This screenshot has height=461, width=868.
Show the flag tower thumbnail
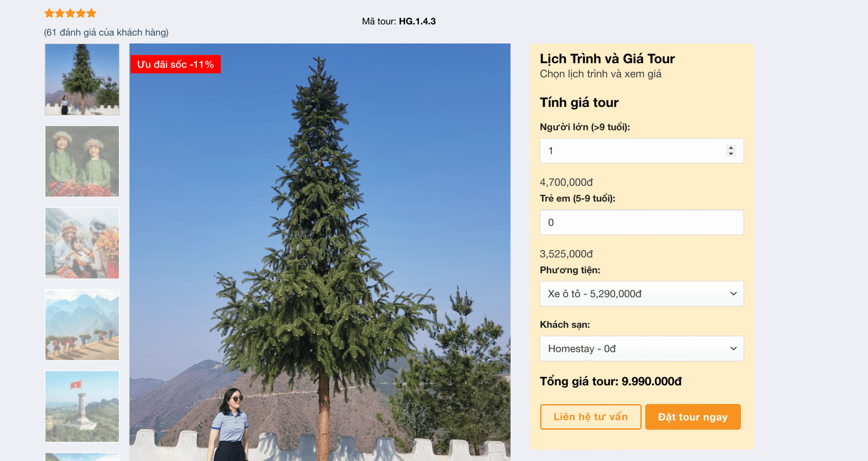82,406
